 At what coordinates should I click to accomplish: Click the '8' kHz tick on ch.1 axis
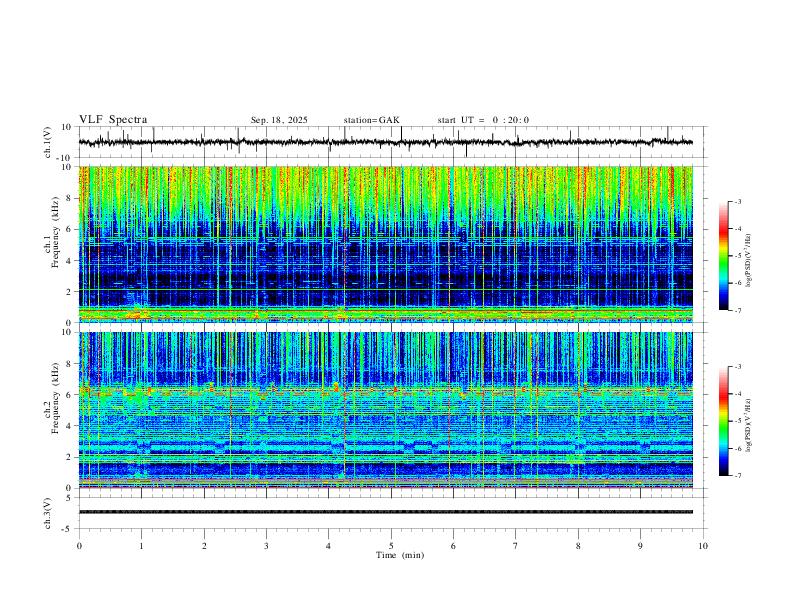point(70,198)
